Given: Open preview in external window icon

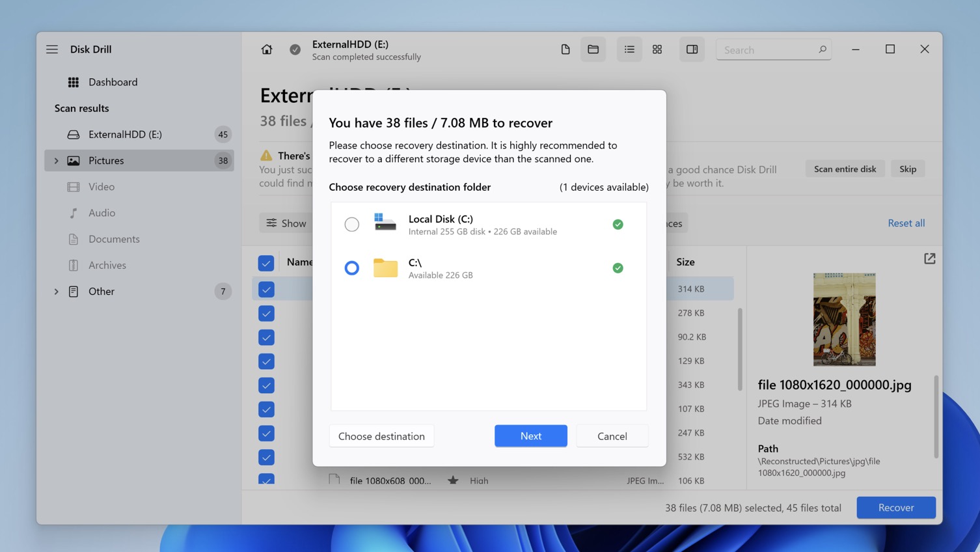Looking at the screenshot, I should [x=929, y=258].
